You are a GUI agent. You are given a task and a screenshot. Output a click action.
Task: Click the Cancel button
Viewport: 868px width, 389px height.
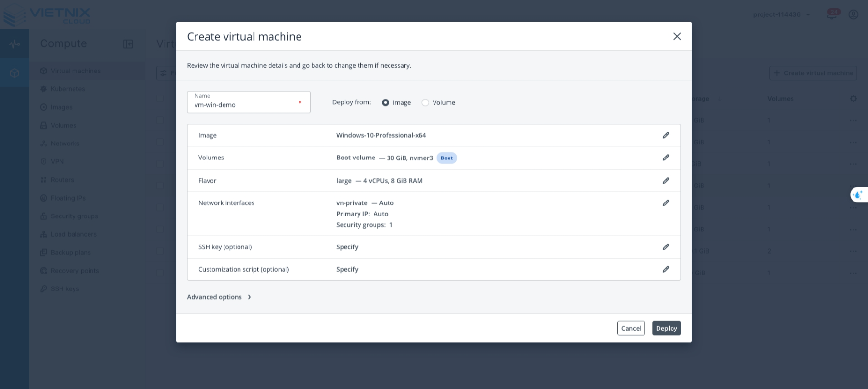(x=631, y=328)
